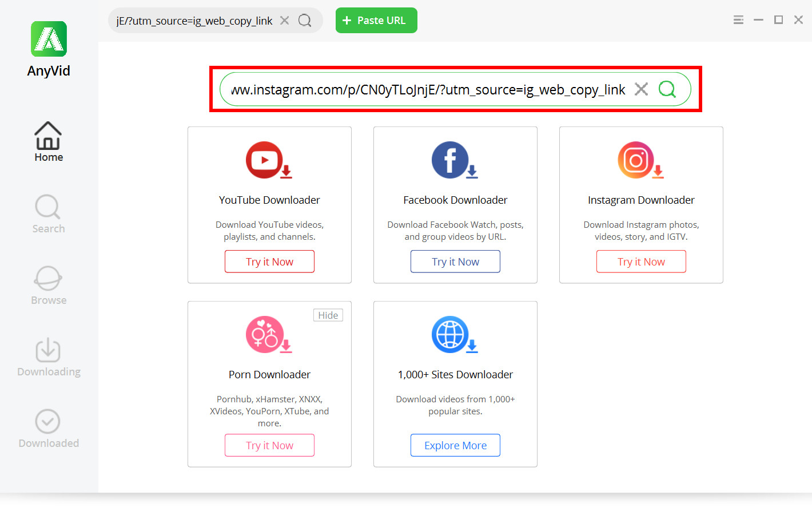This screenshot has height=507, width=812.
Task: Click the Porn Downloader icon
Action: pos(269,335)
